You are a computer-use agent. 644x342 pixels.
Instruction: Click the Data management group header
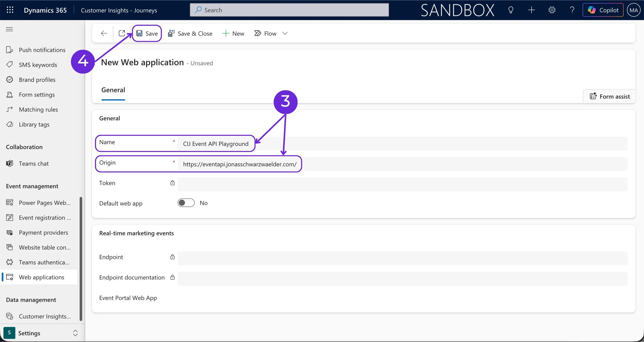coord(31,300)
